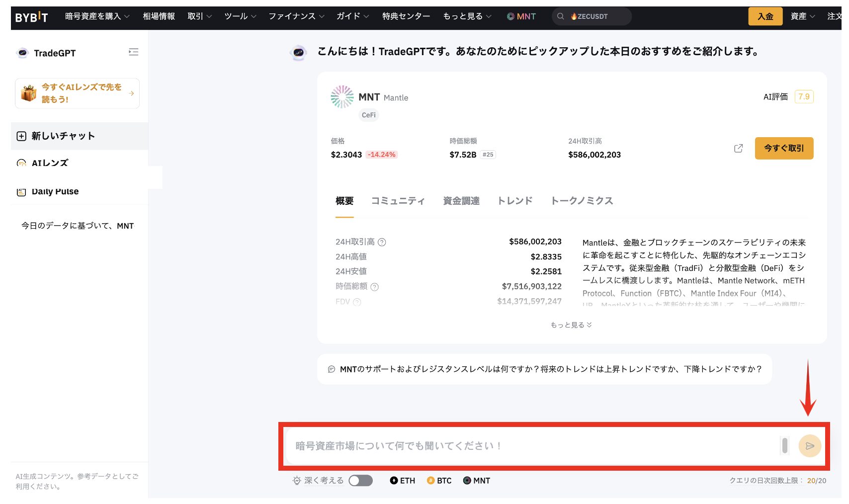The width and height of the screenshot is (849, 504).
Task: Start a new chat with 新しいチャット
Action: point(63,136)
